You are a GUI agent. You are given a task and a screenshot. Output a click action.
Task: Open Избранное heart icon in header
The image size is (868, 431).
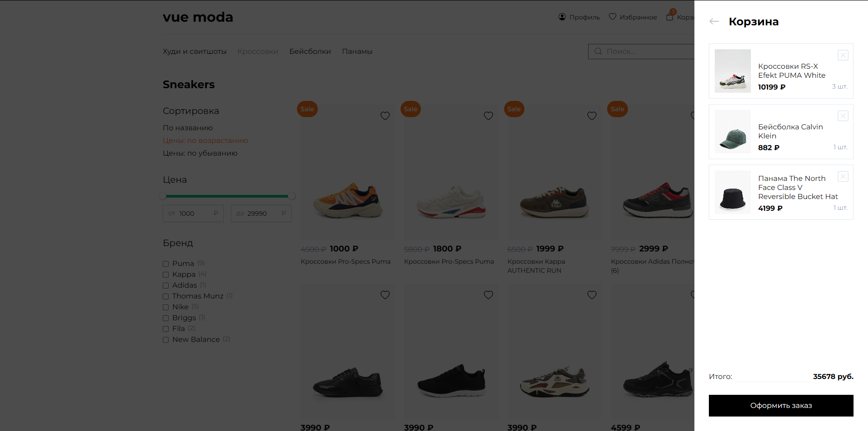pyautogui.click(x=613, y=17)
